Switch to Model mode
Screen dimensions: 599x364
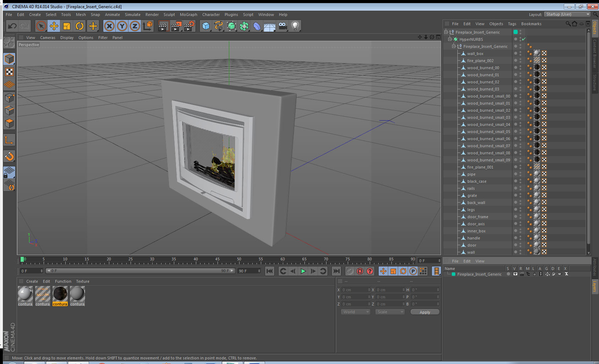pyautogui.click(x=9, y=59)
